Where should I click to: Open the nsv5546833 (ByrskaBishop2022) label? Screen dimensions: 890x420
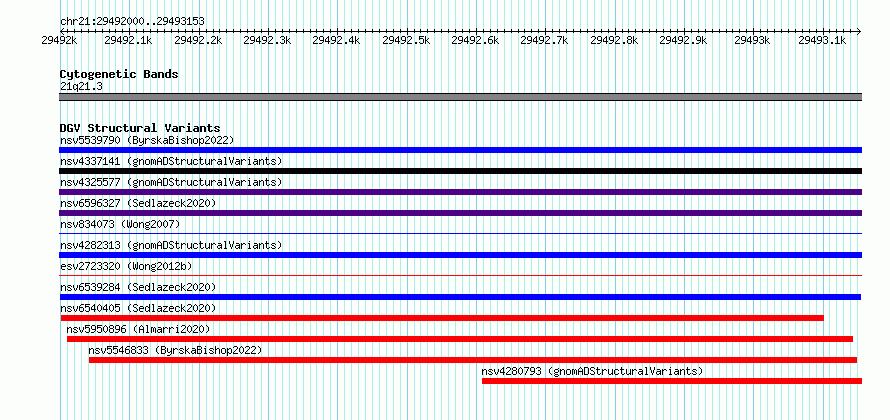click(175, 350)
